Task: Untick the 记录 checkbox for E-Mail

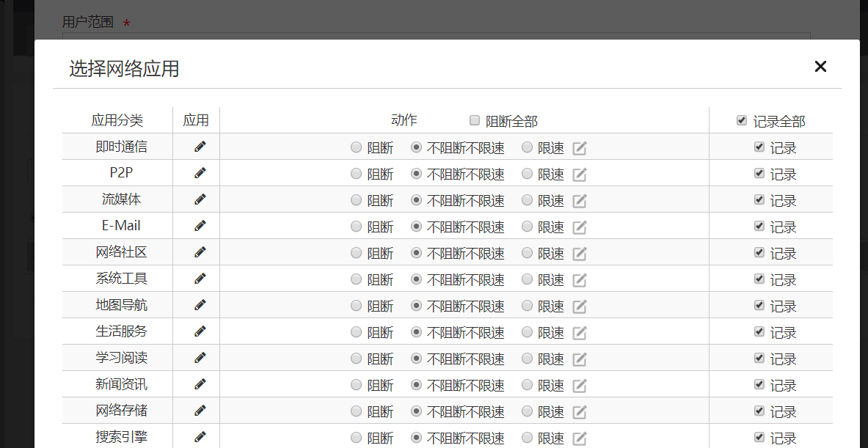Action: point(759,226)
